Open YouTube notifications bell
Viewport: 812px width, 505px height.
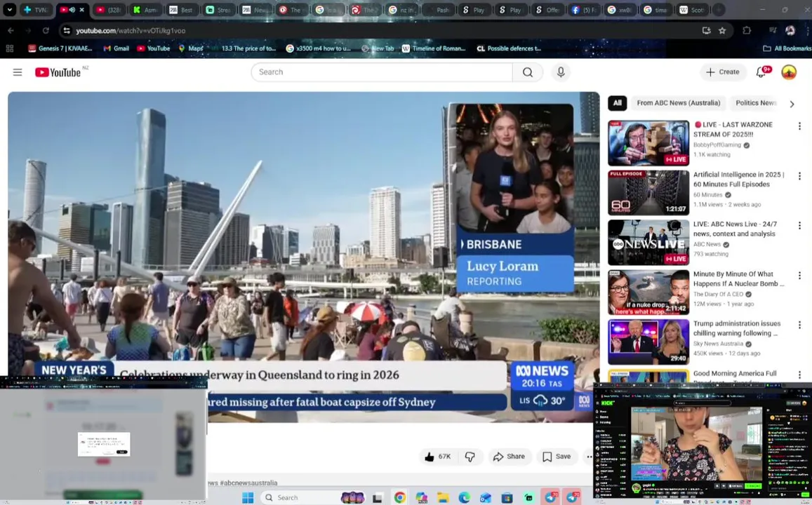761,72
